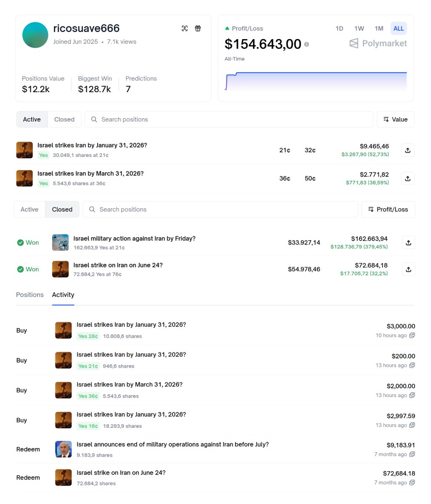Open 'Israel announces end of military operations' market
The image size is (431, 504).
tap(172, 444)
